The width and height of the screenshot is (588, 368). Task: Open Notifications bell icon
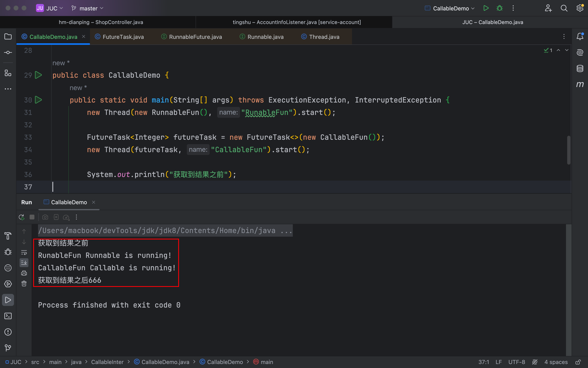coord(580,36)
